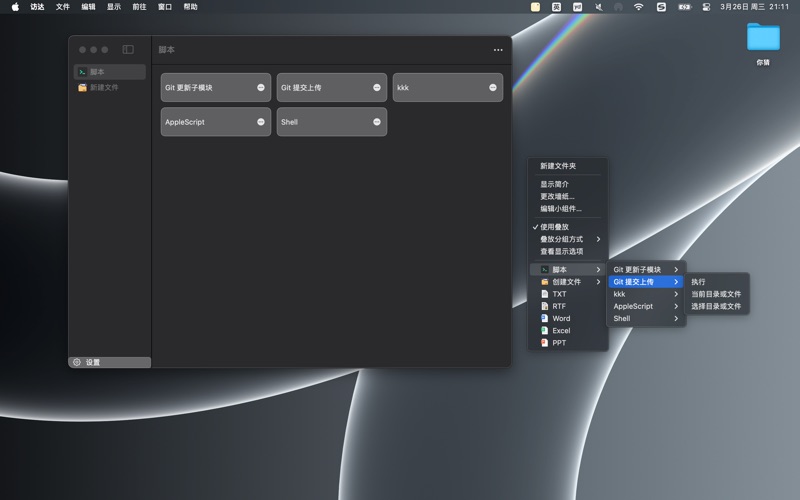Image resolution: width=800 pixels, height=500 pixels.
Task: Click the Wi-Fi icon in menu bar
Action: [x=638, y=7]
